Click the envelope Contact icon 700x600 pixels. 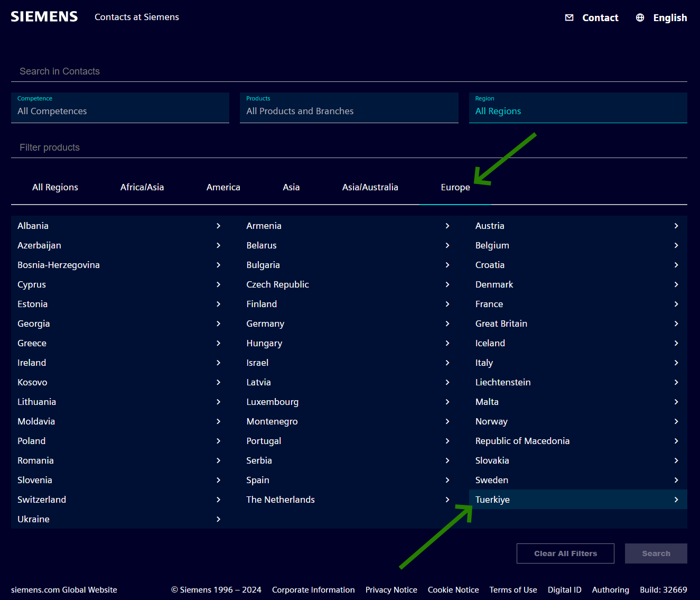pos(569,17)
